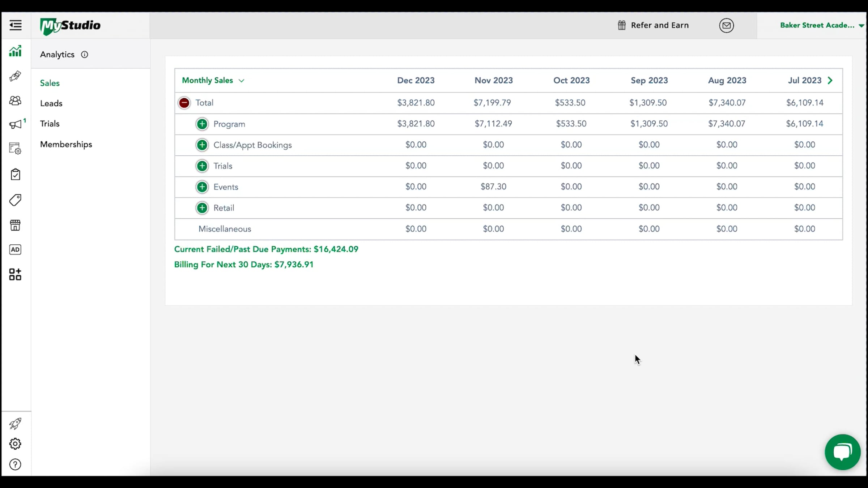Image resolution: width=868 pixels, height=488 pixels.
Task: Collapse the Total row with minus button
Action: (184, 103)
